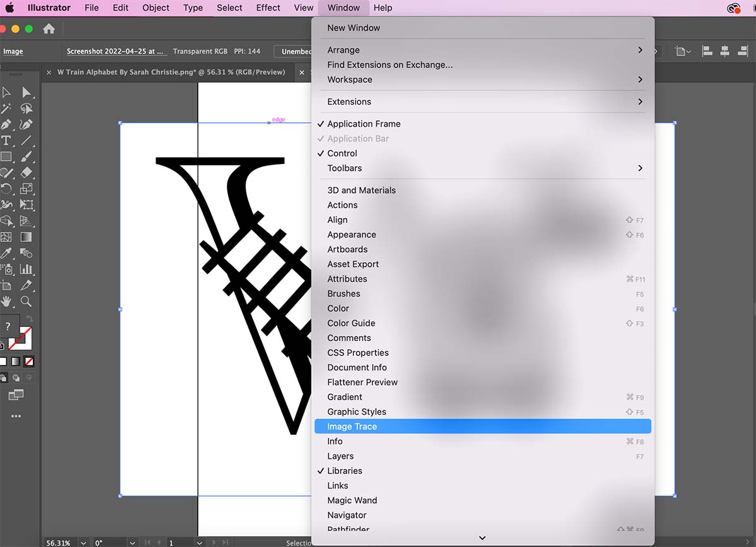Click Horizontal Align Right icon

[x=743, y=51]
